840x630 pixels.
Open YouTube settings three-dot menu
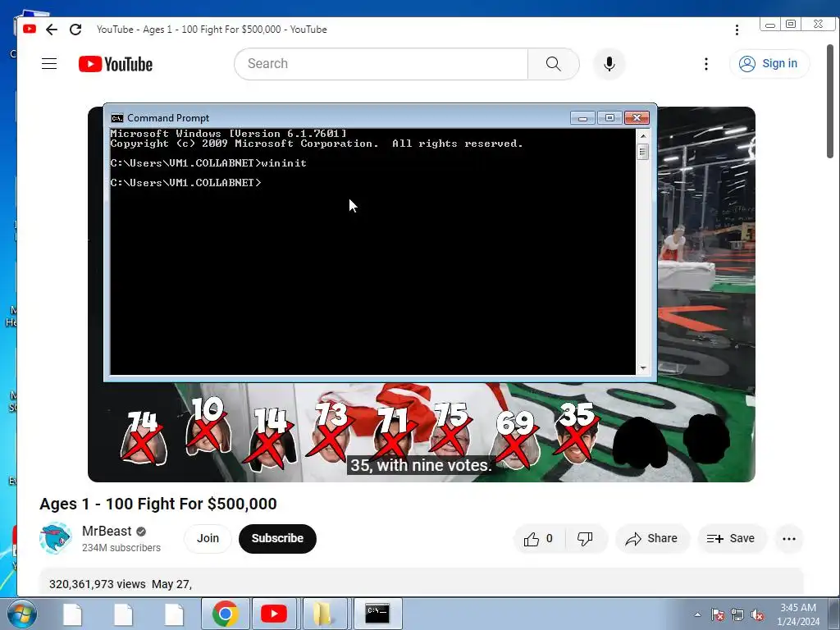(x=706, y=64)
